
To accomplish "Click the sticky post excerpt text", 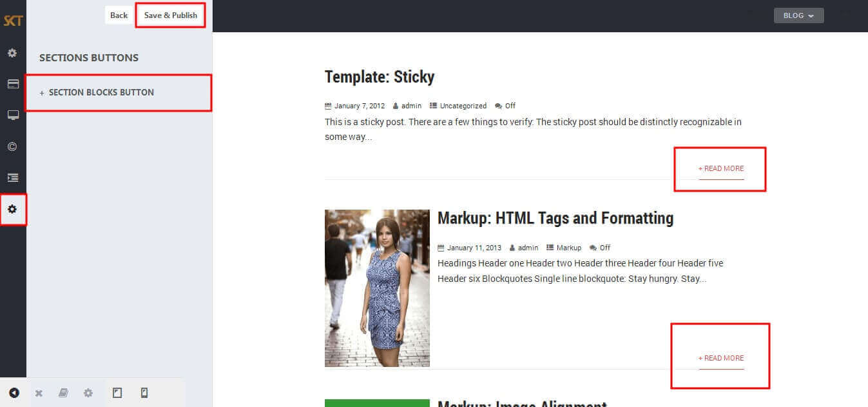I will pyautogui.click(x=533, y=130).
